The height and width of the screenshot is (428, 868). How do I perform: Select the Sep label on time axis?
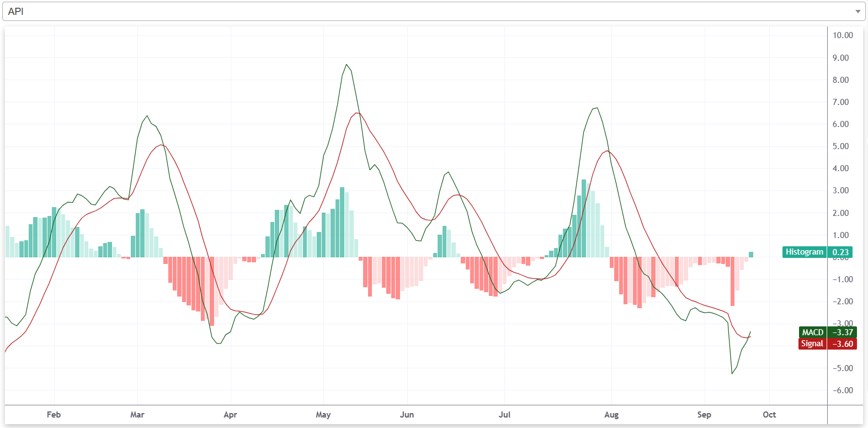(x=704, y=415)
